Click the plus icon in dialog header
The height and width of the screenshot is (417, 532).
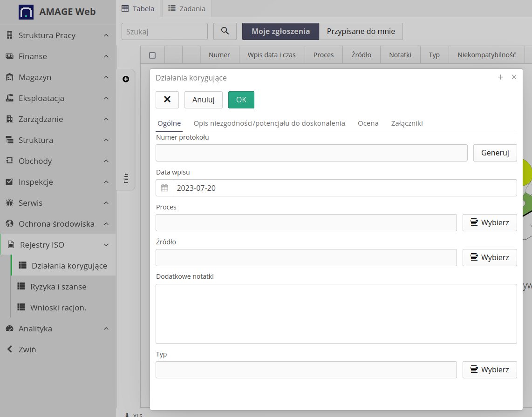(500, 77)
